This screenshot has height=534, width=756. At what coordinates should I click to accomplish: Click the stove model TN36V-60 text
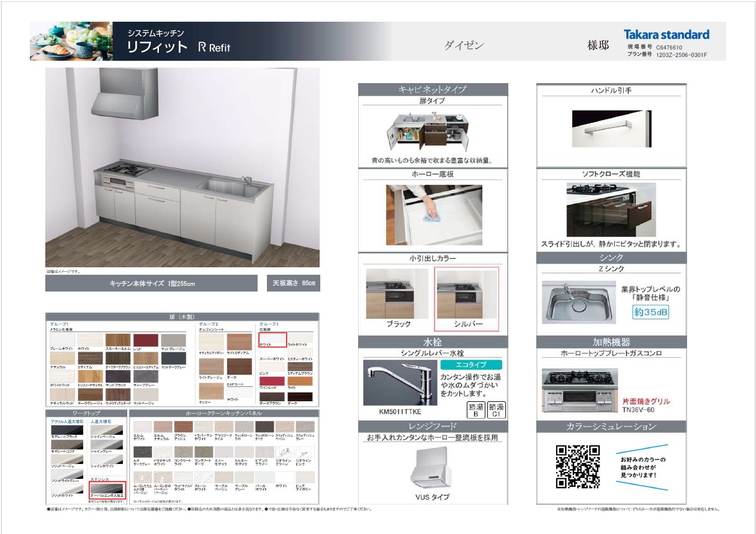pos(639,410)
